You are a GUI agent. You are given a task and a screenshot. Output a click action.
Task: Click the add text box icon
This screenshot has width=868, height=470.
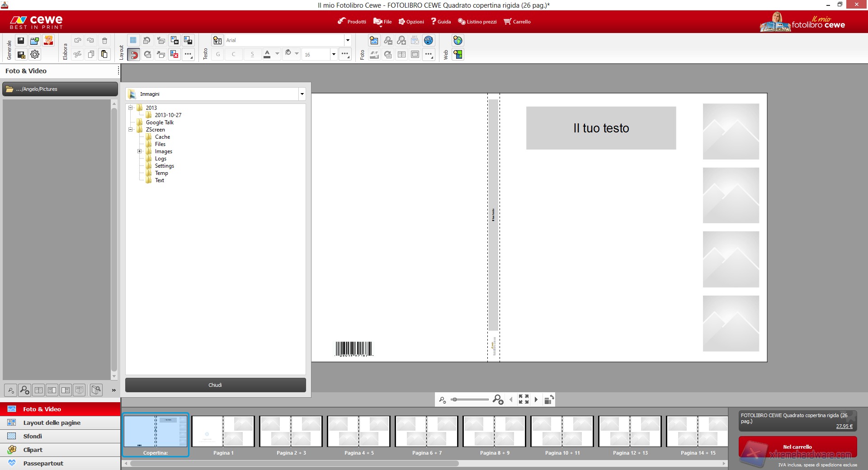(x=217, y=41)
